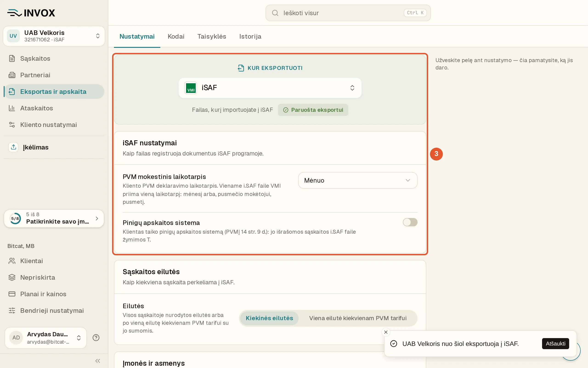This screenshot has width=588, height=368.
Task: Click the Įkėlimas upload icon
Action: pos(13,147)
